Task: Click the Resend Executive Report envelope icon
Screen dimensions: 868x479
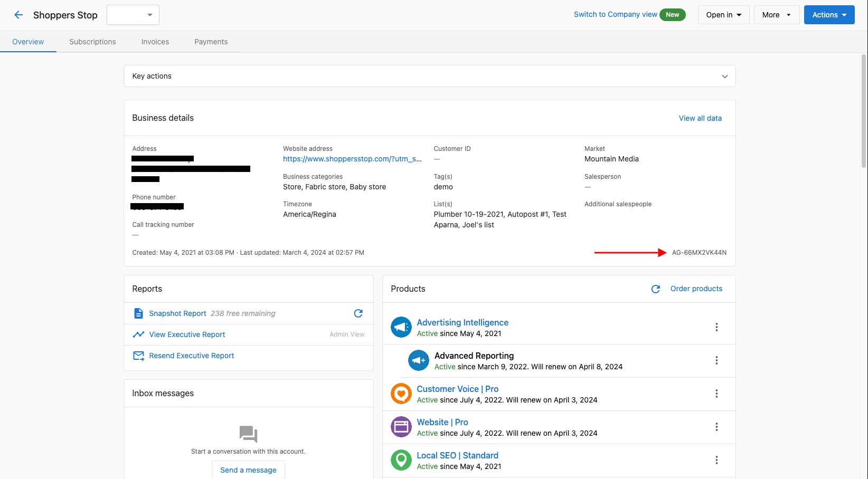Action: point(138,356)
